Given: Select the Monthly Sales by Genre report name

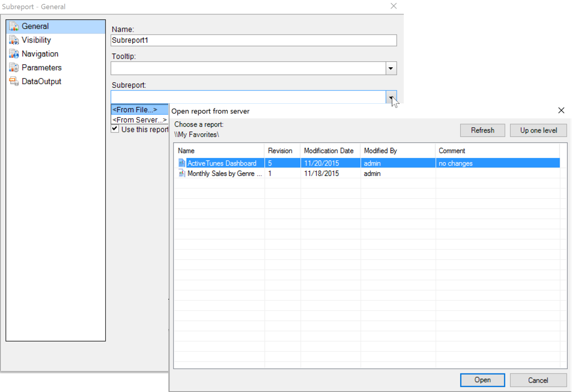Looking at the screenshot, I should (224, 173).
